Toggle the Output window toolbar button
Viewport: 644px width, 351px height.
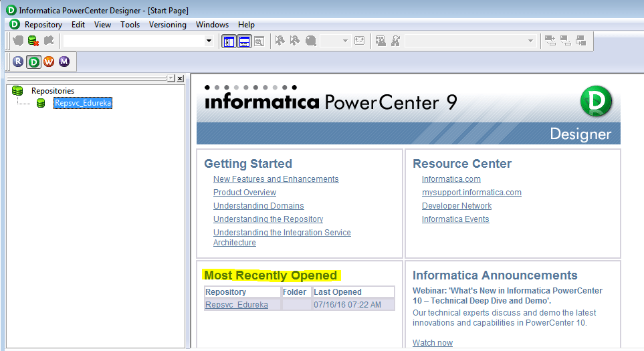[244, 41]
